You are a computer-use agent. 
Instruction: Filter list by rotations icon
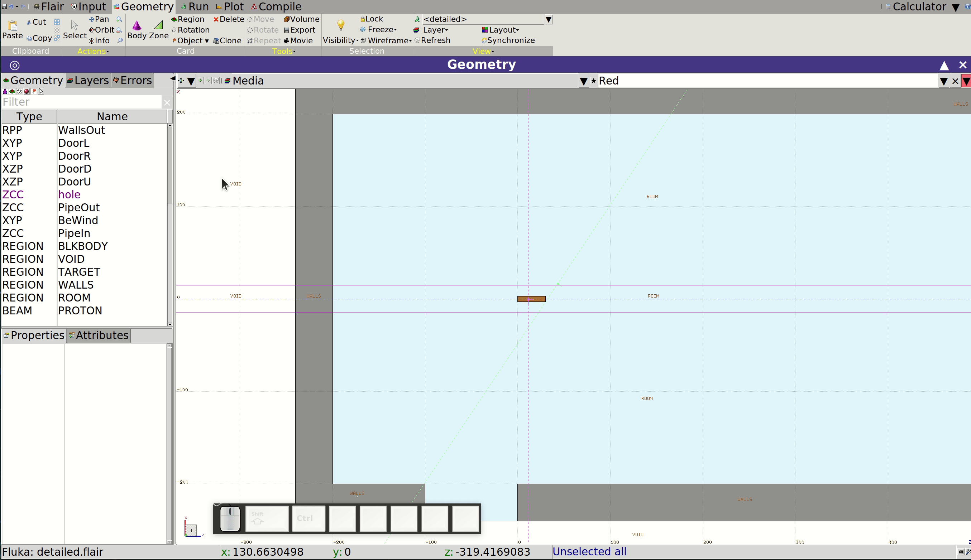coord(19,92)
